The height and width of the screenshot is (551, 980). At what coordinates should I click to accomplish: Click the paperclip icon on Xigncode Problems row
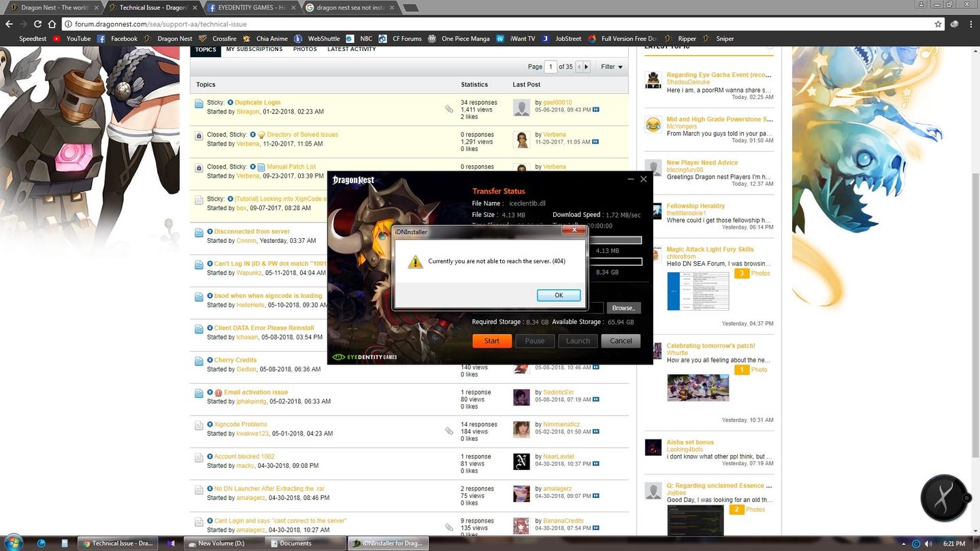pyautogui.click(x=449, y=431)
